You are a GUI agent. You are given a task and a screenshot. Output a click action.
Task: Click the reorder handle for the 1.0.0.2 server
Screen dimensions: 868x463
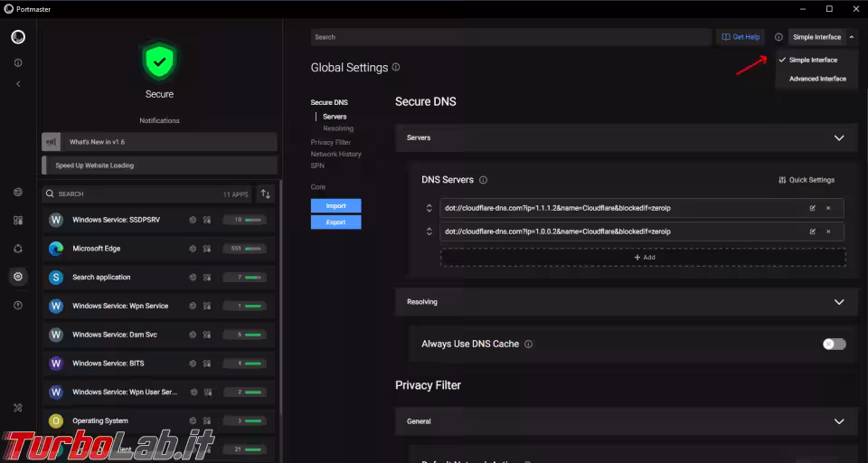click(x=429, y=231)
